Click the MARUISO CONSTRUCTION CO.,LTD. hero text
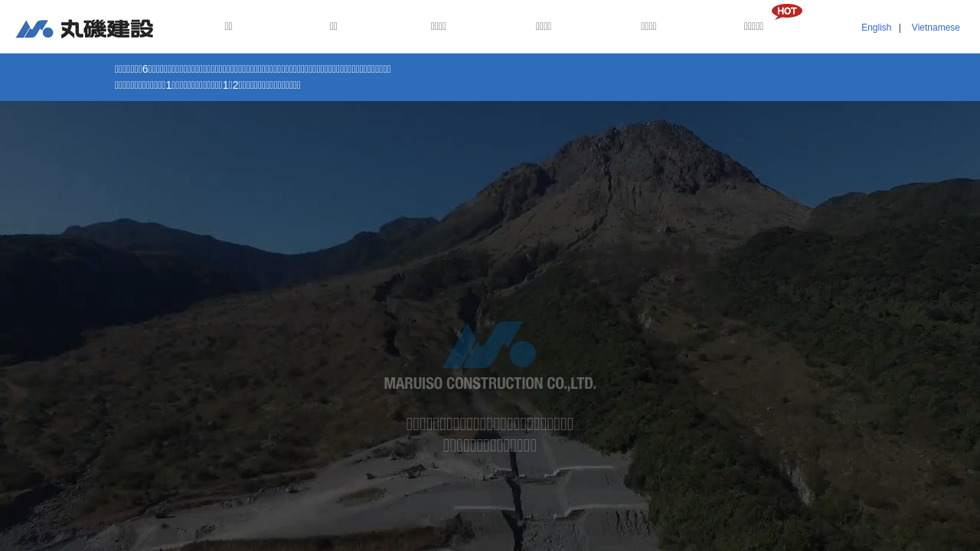 489,383
